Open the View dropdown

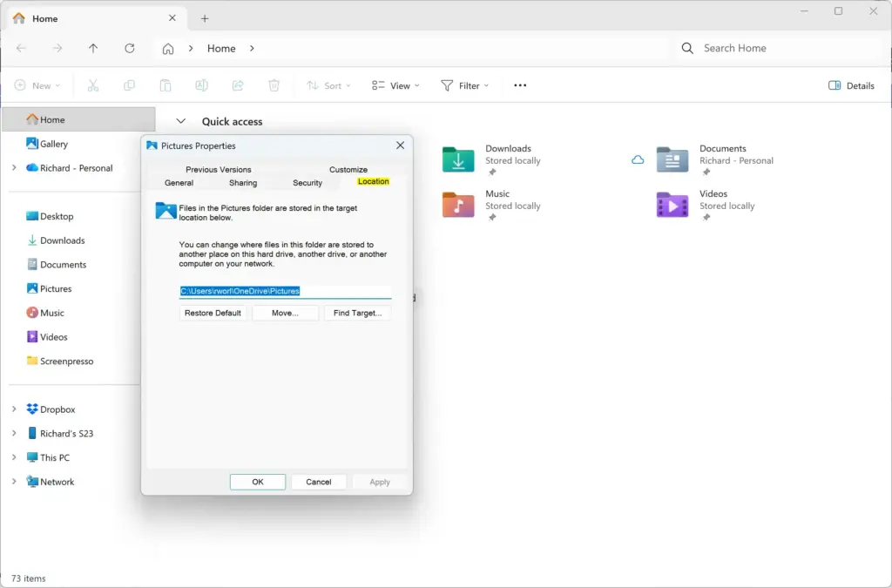pyautogui.click(x=396, y=85)
